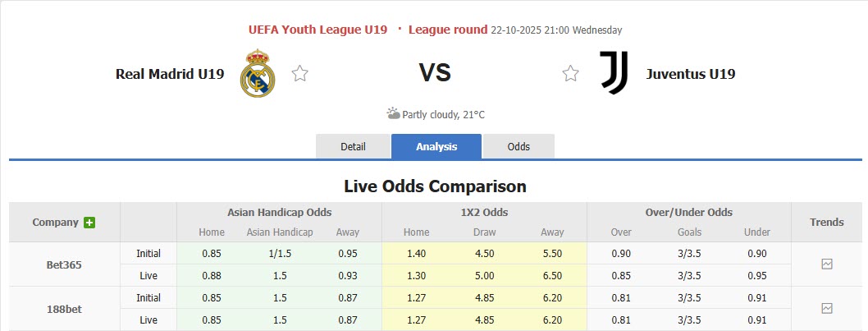Click the Juventus U19 team name
The width and height of the screenshot is (868, 331).
pos(690,74)
